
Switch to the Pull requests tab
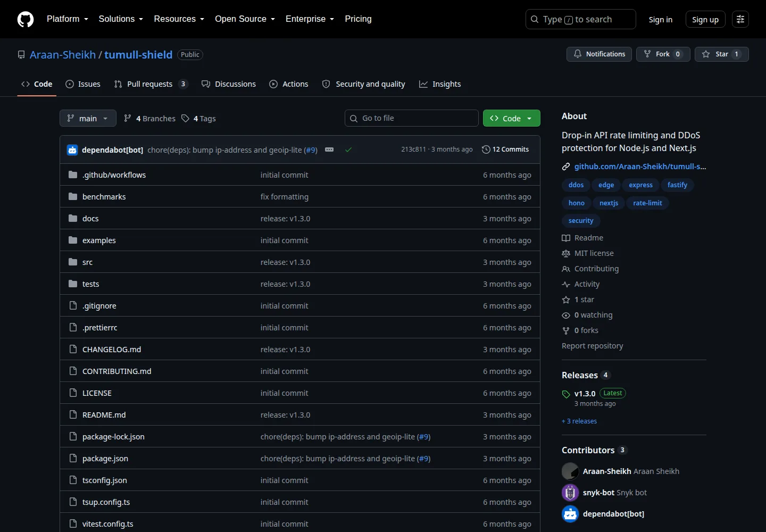151,84
